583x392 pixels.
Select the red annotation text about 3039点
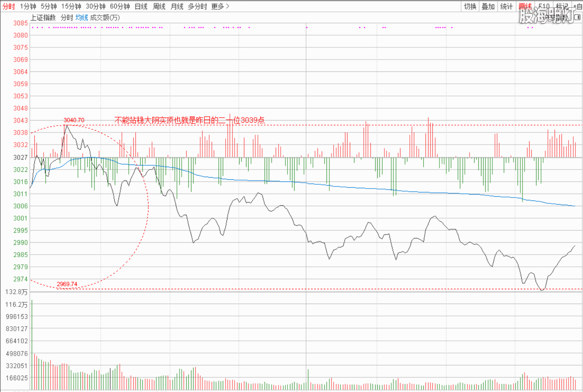[x=190, y=120]
